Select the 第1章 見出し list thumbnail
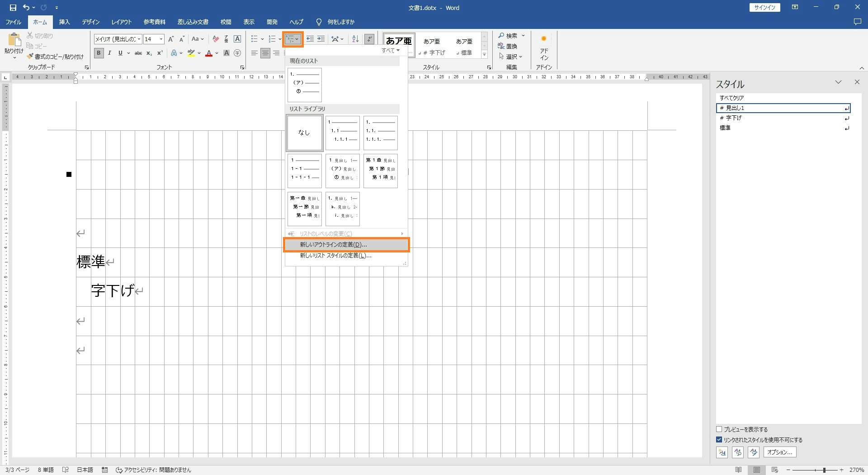The height and width of the screenshot is (475, 868). [x=381, y=171]
